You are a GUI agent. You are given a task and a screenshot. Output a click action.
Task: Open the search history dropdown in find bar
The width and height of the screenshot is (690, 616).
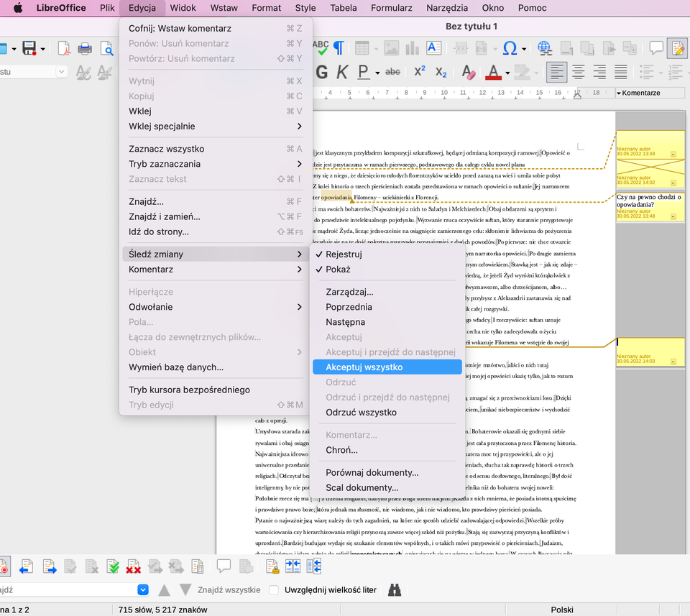(x=142, y=589)
